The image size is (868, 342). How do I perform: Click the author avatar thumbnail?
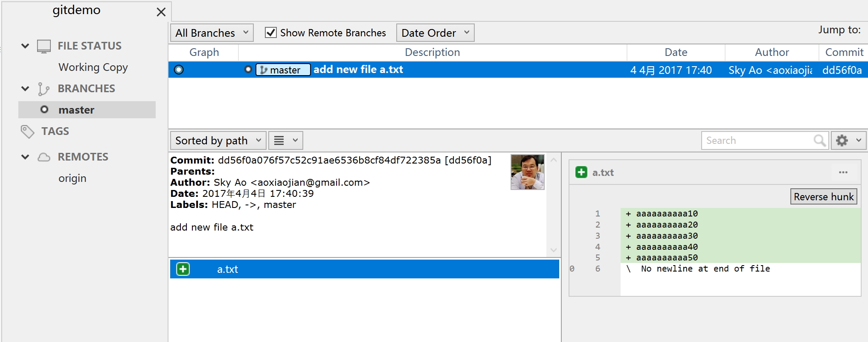click(527, 172)
